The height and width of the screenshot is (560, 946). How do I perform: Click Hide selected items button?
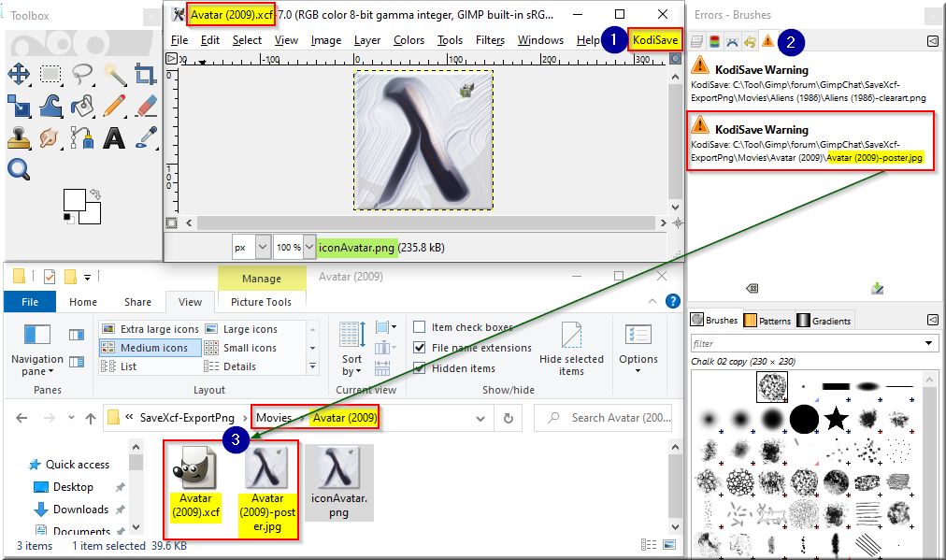click(571, 348)
